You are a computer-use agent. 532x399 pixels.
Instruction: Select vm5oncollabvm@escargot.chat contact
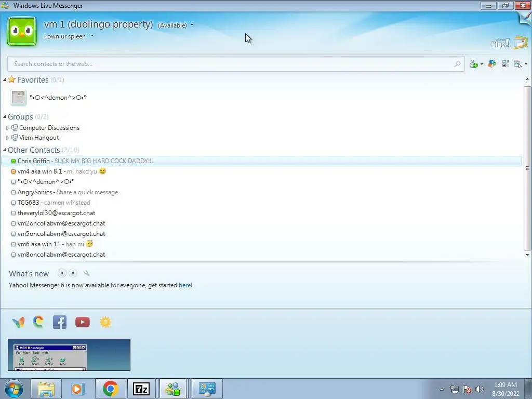click(x=261, y=234)
